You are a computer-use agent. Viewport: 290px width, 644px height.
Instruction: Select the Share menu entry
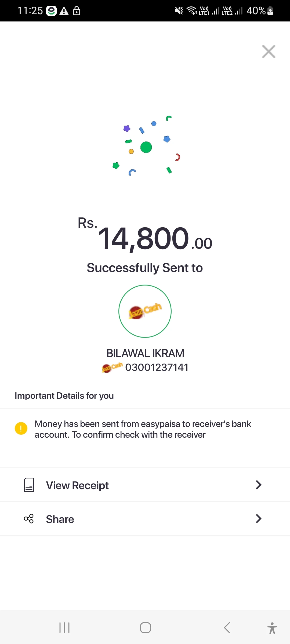[60, 519]
